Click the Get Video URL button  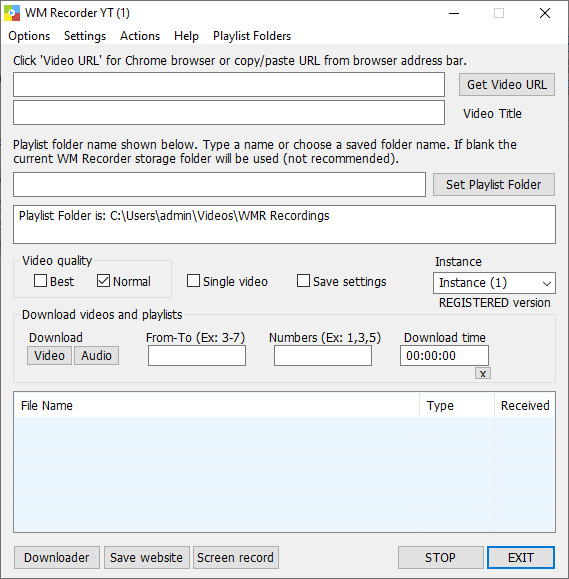coord(507,85)
